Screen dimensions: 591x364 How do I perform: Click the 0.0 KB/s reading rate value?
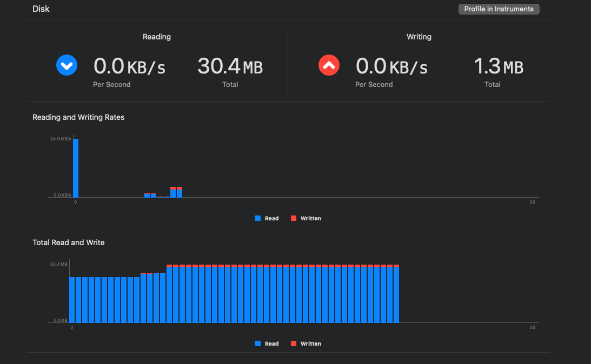pos(129,66)
